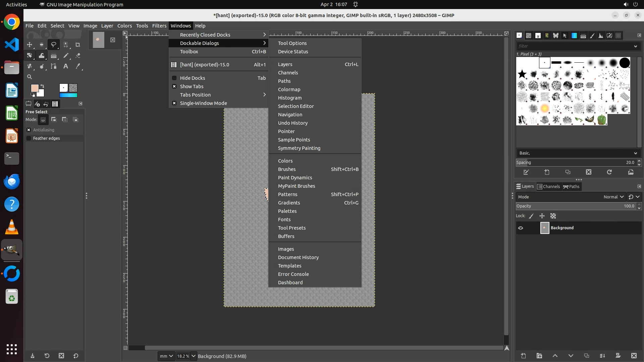644x362 pixels.
Task: Choose Symmetry Painting menu entry
Action: (299, 148)
